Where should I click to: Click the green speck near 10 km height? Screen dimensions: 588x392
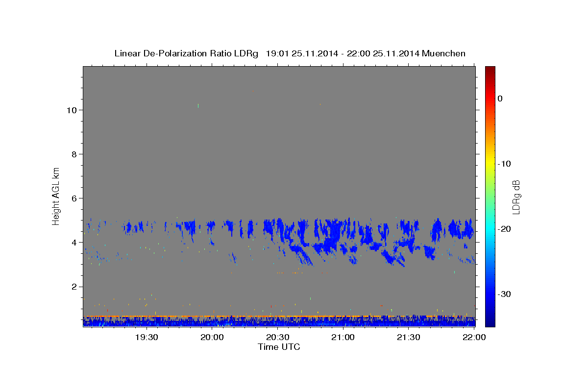tap(198, 105)
